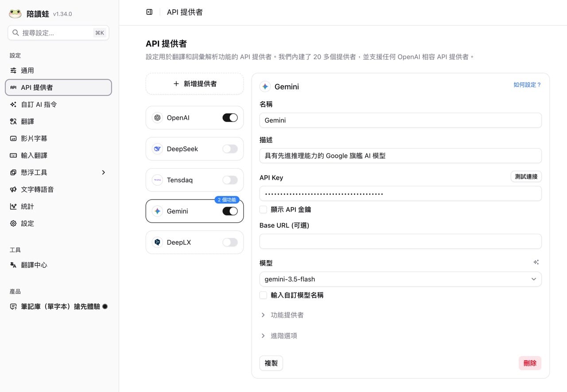The width and height of the screenshot is (567, 392).
Task: Toggle the sidebar panel icon
Action: (149, 12)
